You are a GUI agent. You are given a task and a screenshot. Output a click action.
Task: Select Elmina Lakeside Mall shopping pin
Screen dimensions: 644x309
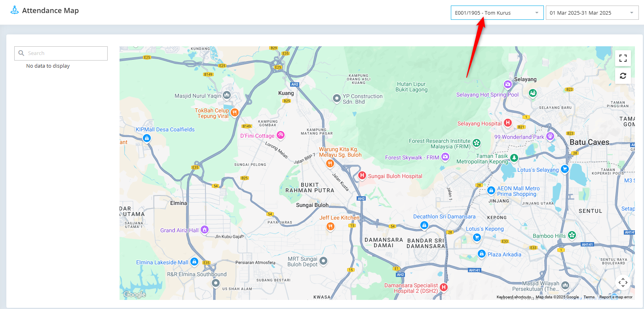pos(194,262)
